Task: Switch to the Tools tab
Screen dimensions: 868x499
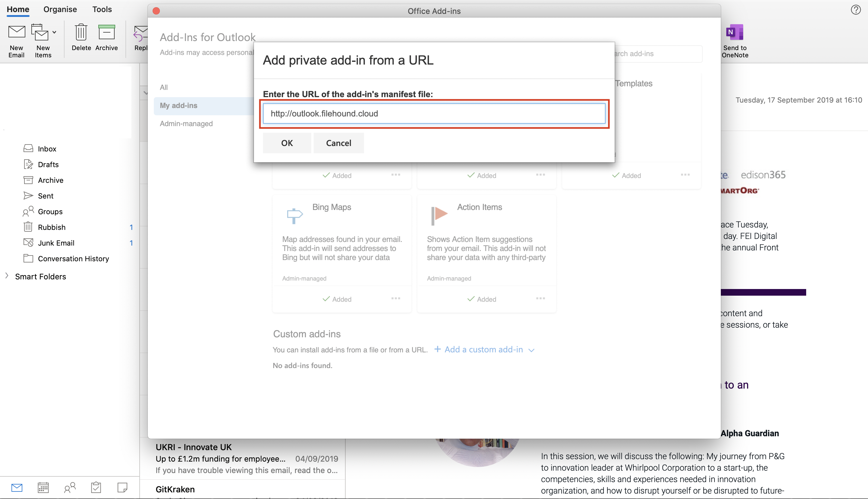Action: (x=102, y=9)
